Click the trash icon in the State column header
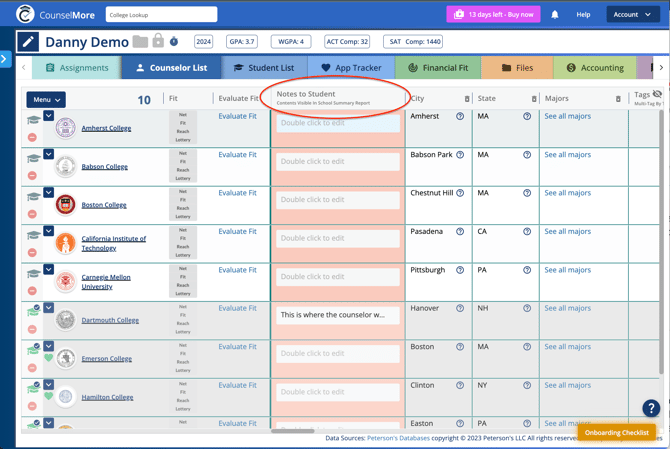This screenshot has width=670, height=449. pyautogui.click(x=534, y=99)
